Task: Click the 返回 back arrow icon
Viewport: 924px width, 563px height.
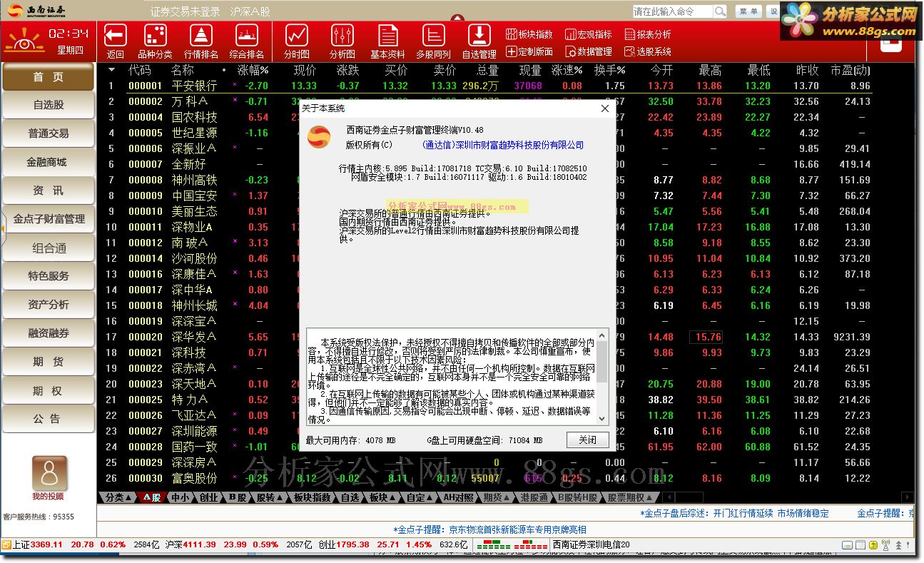Action: click(115, 36)
